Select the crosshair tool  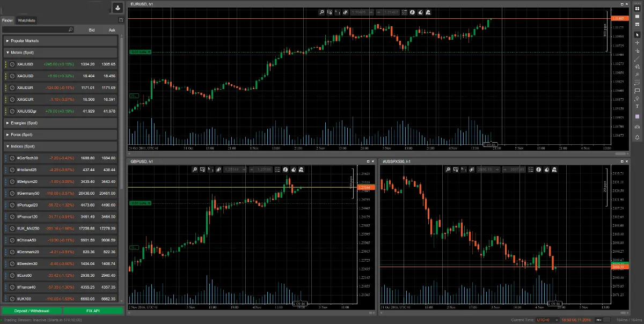(637, 42)
